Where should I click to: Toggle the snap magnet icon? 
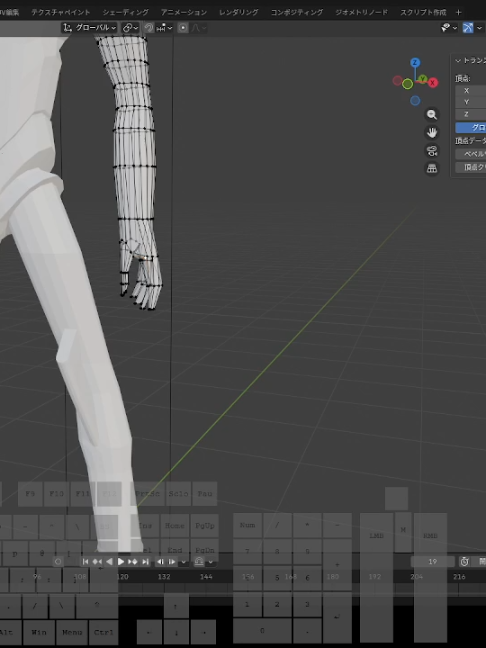[149, 28]
